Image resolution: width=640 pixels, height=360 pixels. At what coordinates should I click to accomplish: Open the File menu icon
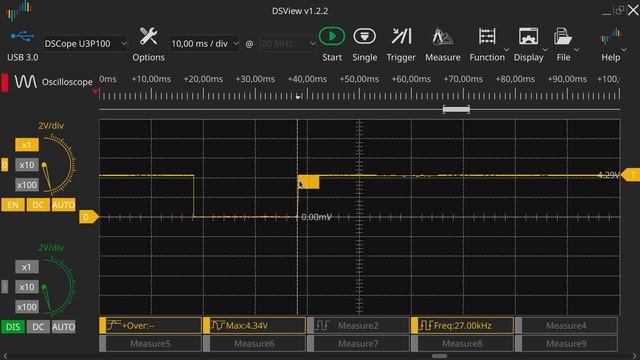coord(562,37)
